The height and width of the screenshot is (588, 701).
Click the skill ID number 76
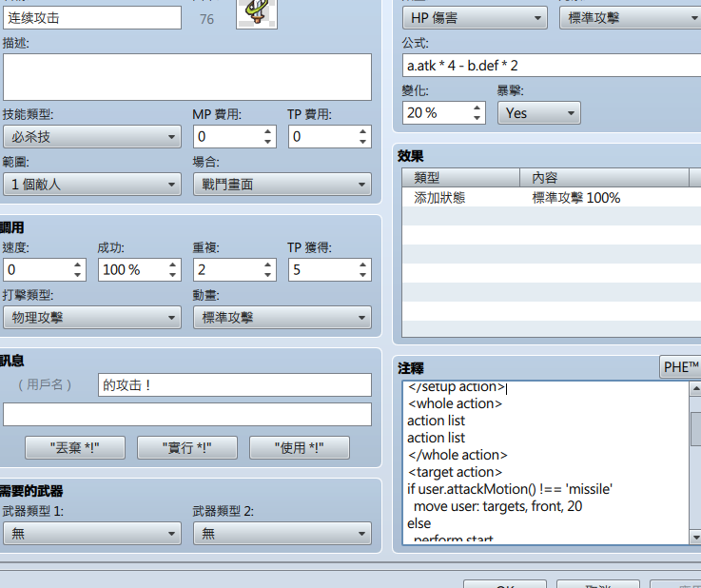coord(206,19)
